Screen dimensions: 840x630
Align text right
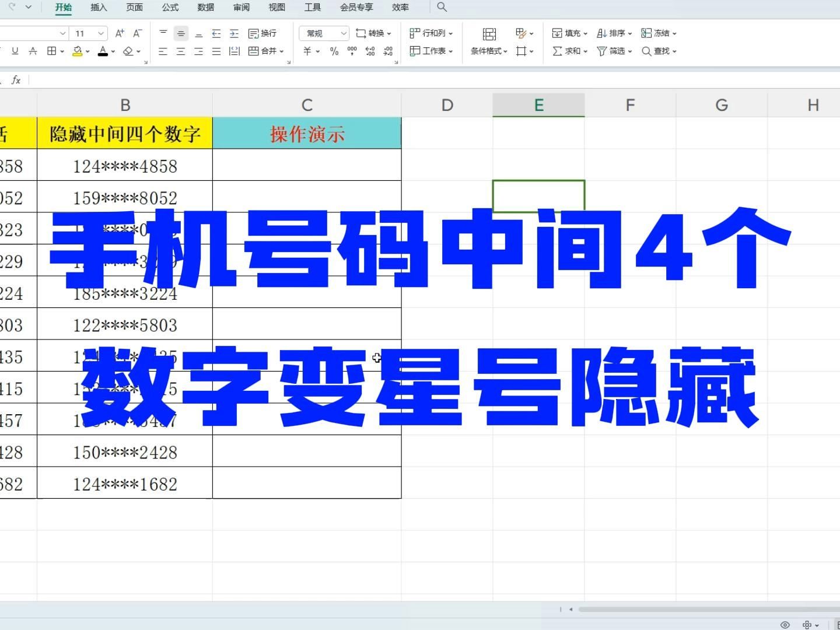coord(199,51)
